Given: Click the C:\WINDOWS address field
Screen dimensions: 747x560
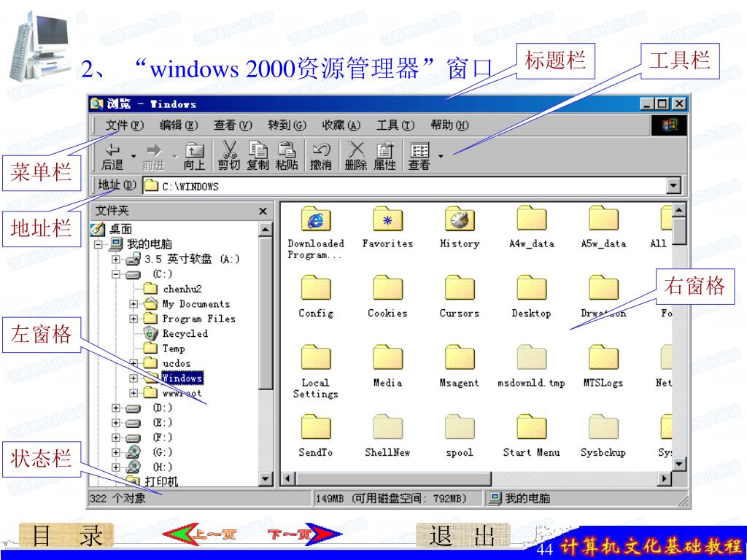Looking at the screenshot, I should pyautogui.click(x=404, y=186).
